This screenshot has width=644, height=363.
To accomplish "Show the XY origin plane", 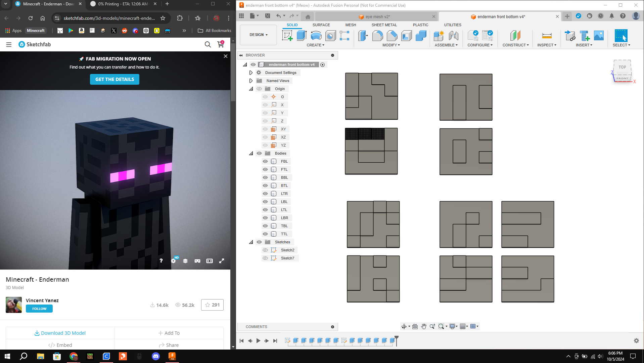I will [265, 129].
